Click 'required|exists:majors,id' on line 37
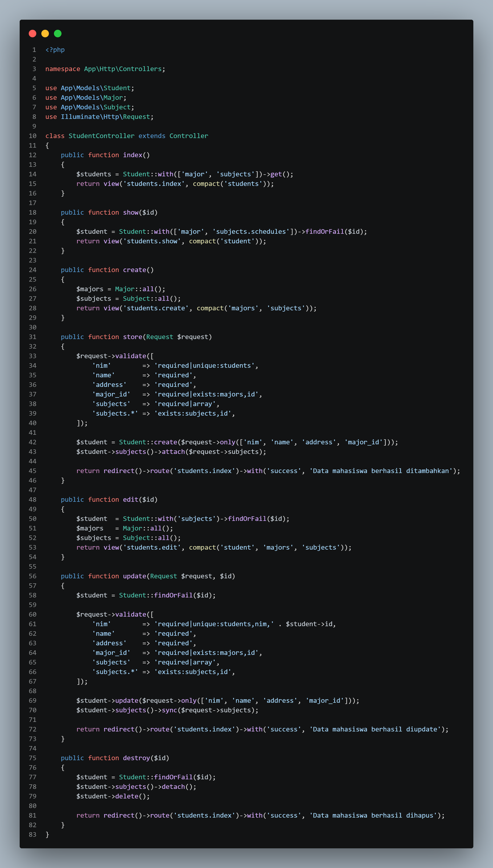The image size is (493, 868). coord(206,394)
